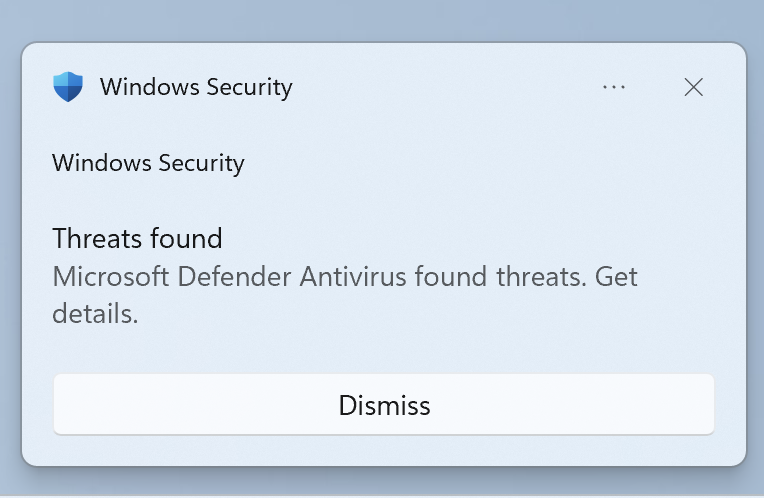764x498 pixels.
Task: Click the desktop strip below the notification
Action: [382, 482]
